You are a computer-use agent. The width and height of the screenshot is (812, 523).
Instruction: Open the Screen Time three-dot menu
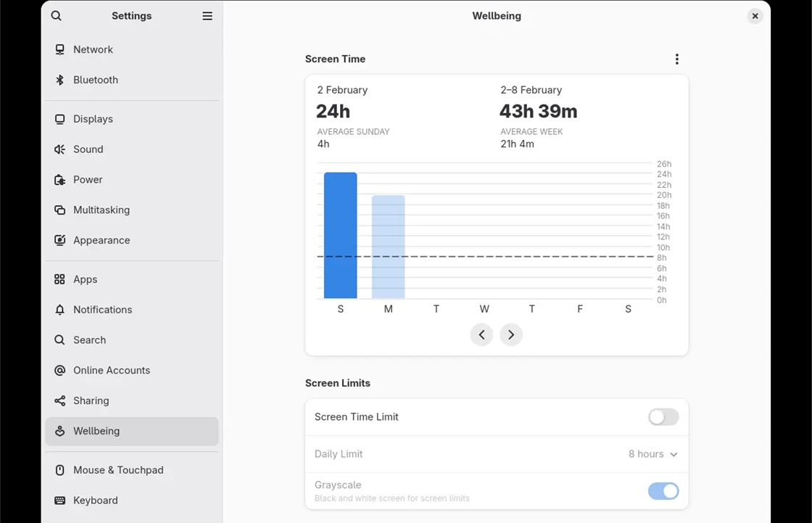tap(677, 59)
